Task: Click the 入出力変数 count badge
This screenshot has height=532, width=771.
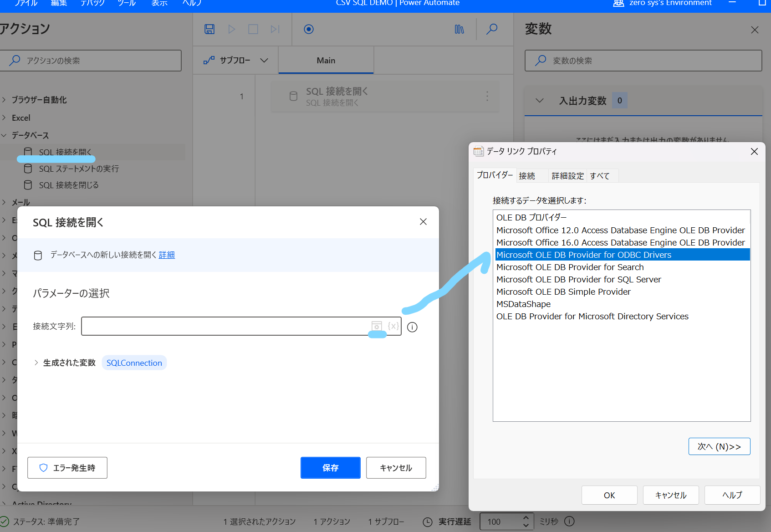Action: [x=619, y=100]
